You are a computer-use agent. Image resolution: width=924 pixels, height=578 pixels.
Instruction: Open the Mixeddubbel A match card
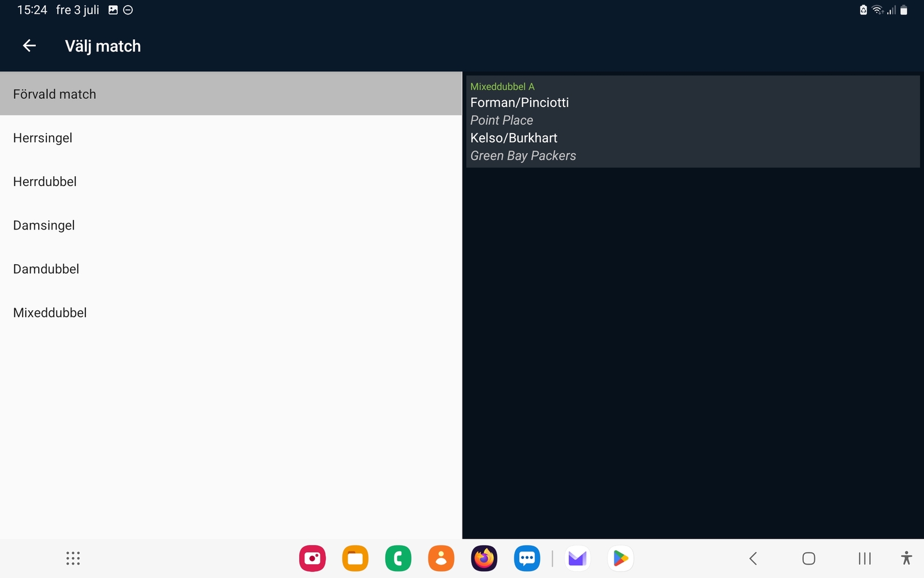[x=692, y=121]
